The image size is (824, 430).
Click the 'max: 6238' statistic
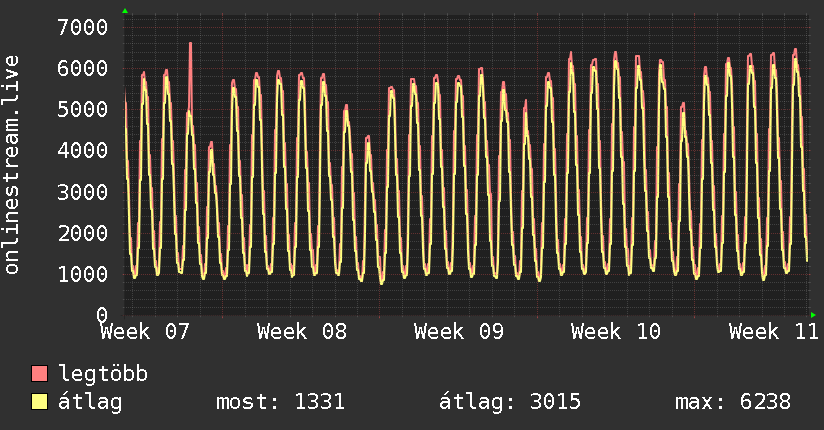coord(733,402)
